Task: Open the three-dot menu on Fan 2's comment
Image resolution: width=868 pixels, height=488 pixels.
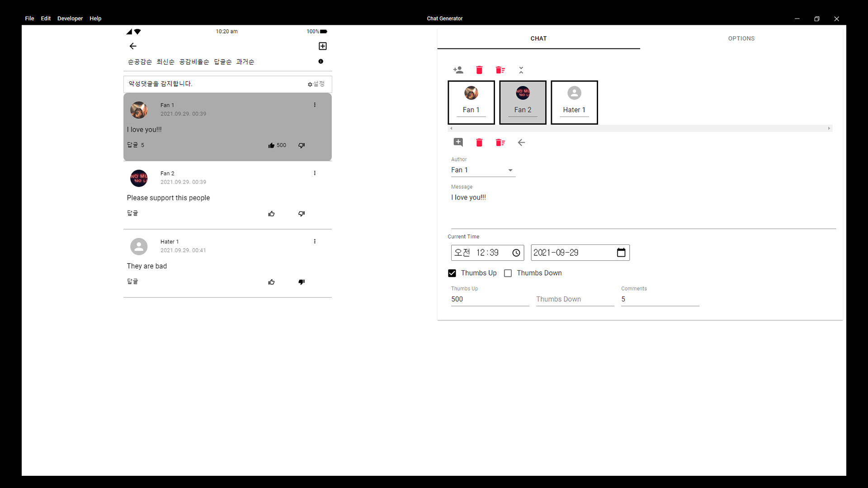Action: pyautogui.click(x=315, y=173)
